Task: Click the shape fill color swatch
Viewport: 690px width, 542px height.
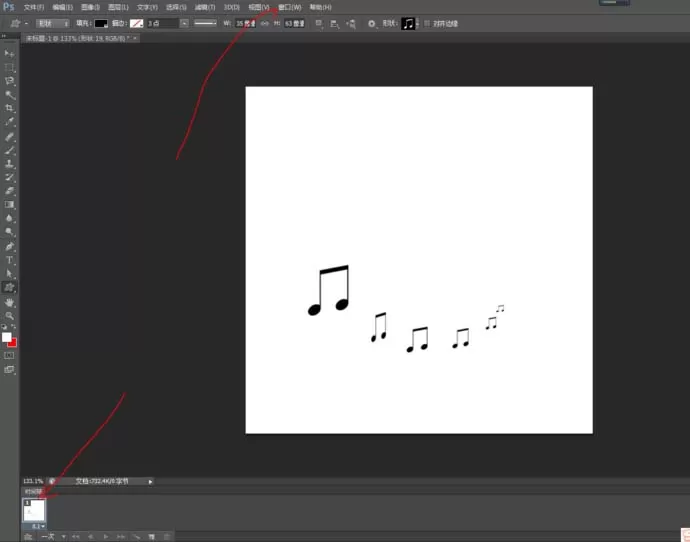Action: [x=101, y=24]
